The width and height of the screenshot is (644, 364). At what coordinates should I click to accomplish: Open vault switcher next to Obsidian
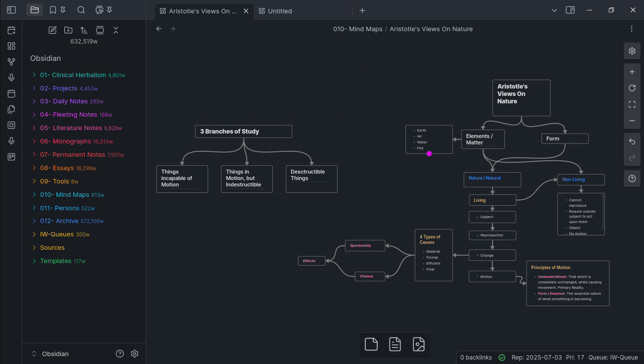(34, 354)
